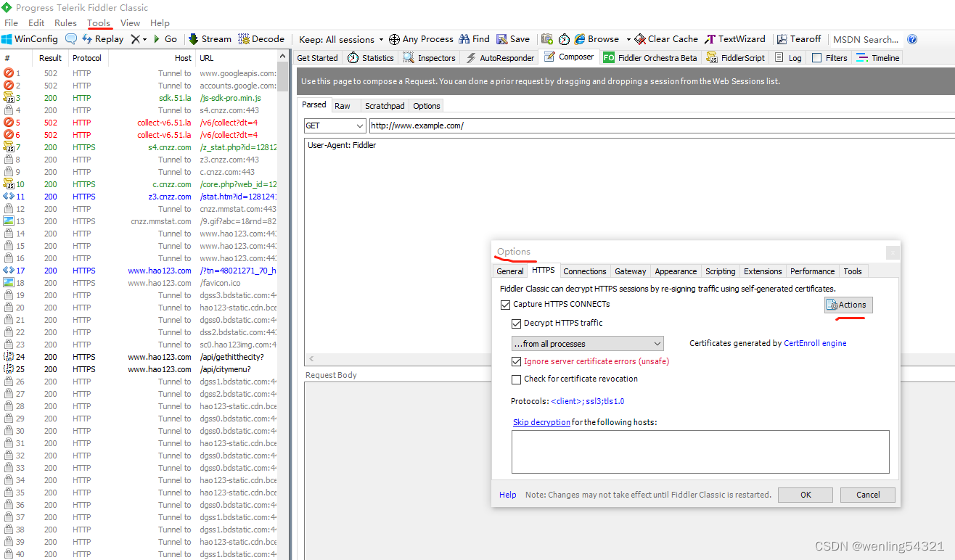The image size is (955, 560).
Task: Open the Raw composer sub-tab
Action: pos(343,106)
